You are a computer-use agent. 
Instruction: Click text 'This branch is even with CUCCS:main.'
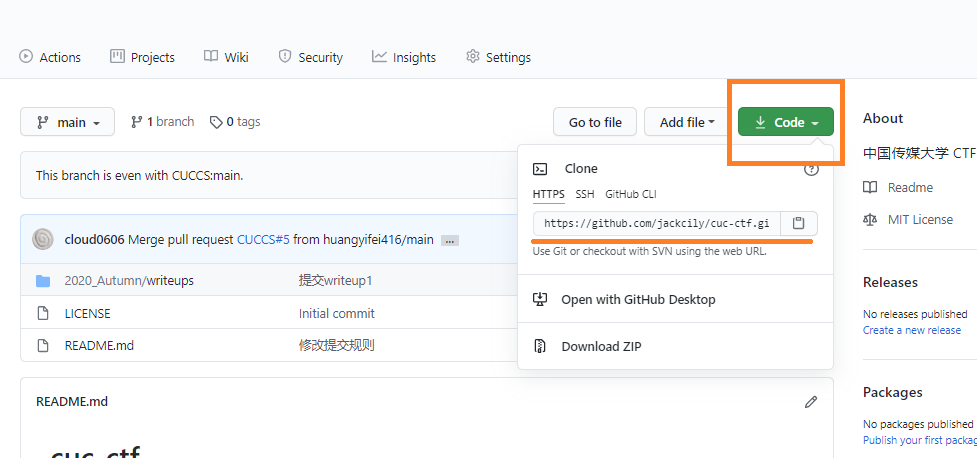click(140, 176)
